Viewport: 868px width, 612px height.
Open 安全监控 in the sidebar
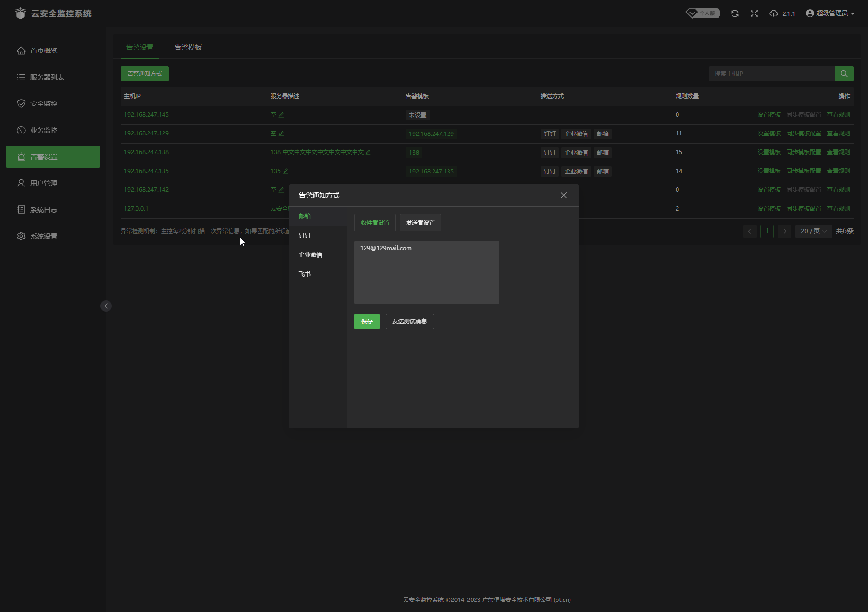point(44,104)
